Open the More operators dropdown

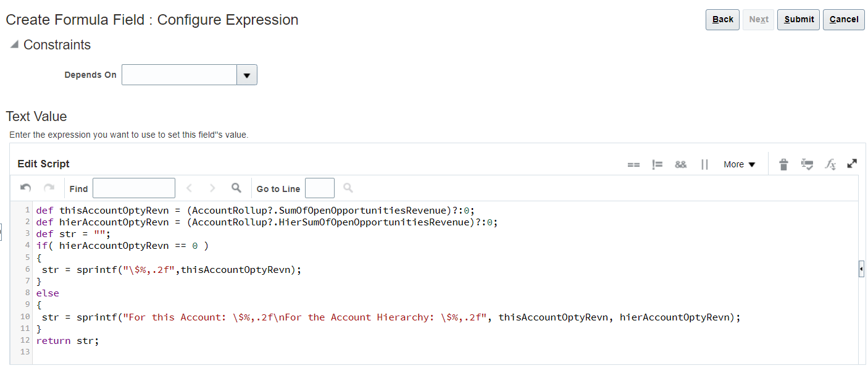pyautogui.click(x=740, y=164)
